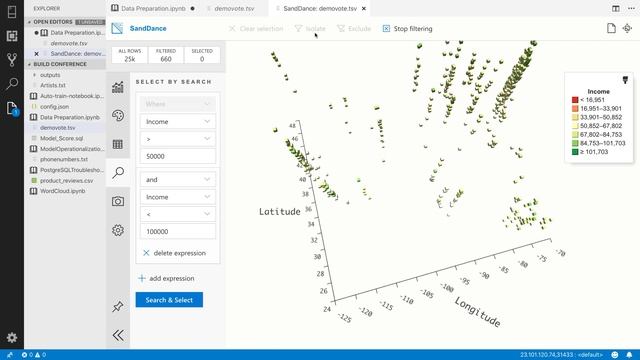Click add expression
The height and width of the screenshot is (360, 640).
(x=166, y=278)
